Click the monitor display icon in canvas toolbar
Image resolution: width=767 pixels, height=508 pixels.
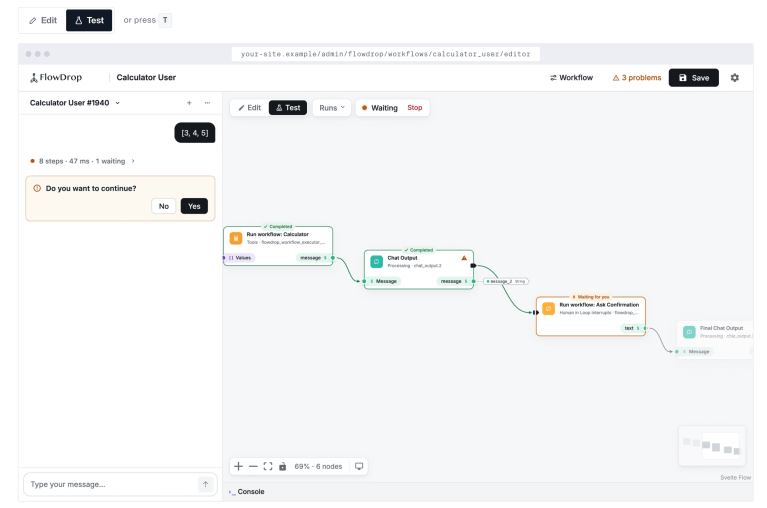pyautogui.click(x=359, y=466)
